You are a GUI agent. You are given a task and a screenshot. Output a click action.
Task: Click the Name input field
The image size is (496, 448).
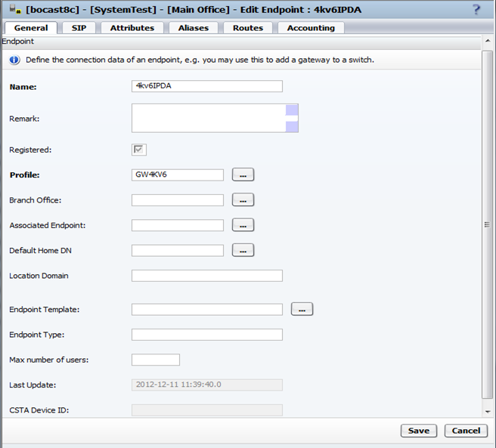[x=207, y=86]
